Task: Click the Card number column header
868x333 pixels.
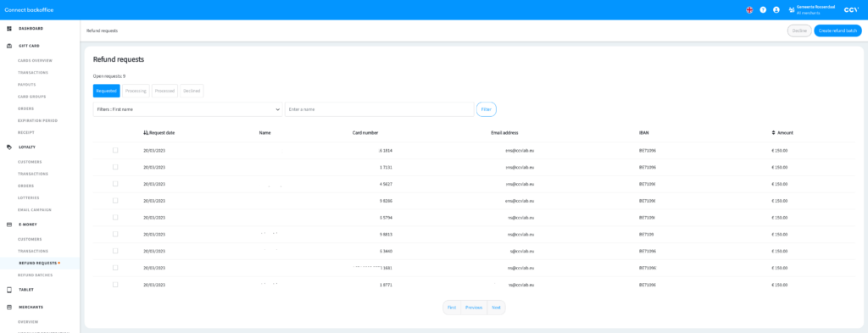Action: pos(365,133)
